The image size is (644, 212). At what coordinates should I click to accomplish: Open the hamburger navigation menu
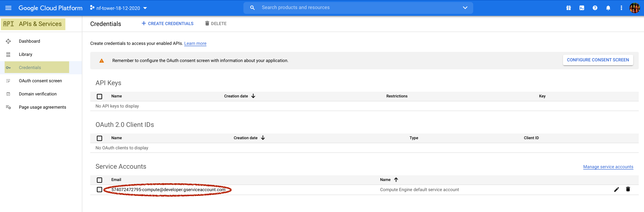point(8,8)
